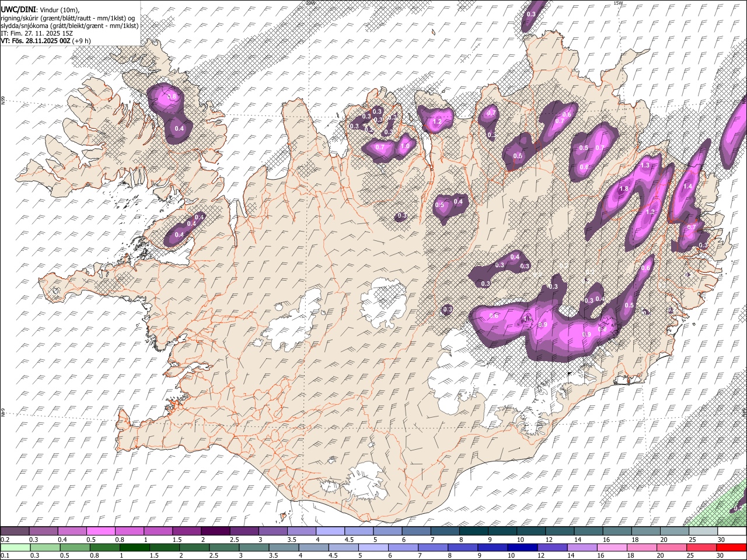
Task: Pick the white swatch labeled 30 in the top row
Action: click(x=732, y=531)
